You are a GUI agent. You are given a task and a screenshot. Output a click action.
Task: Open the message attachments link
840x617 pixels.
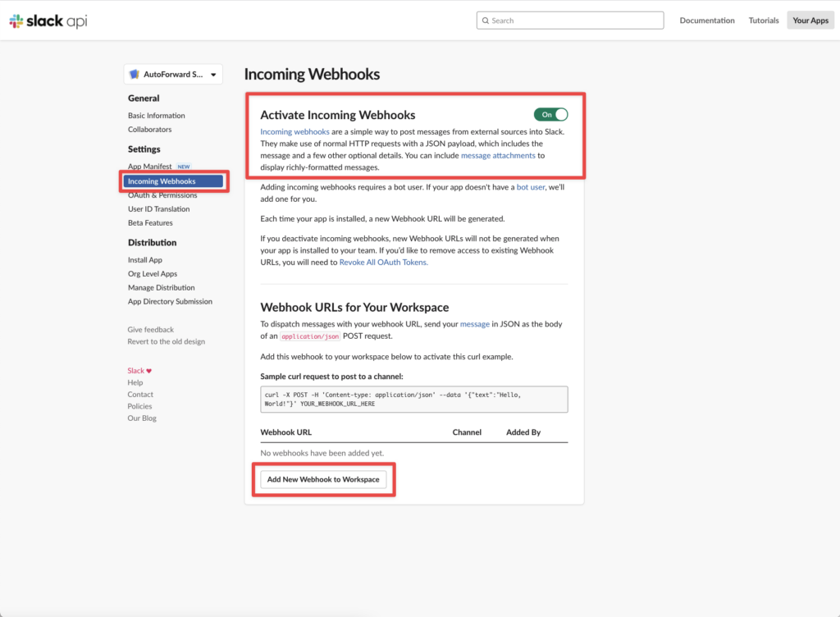point(498,155)
